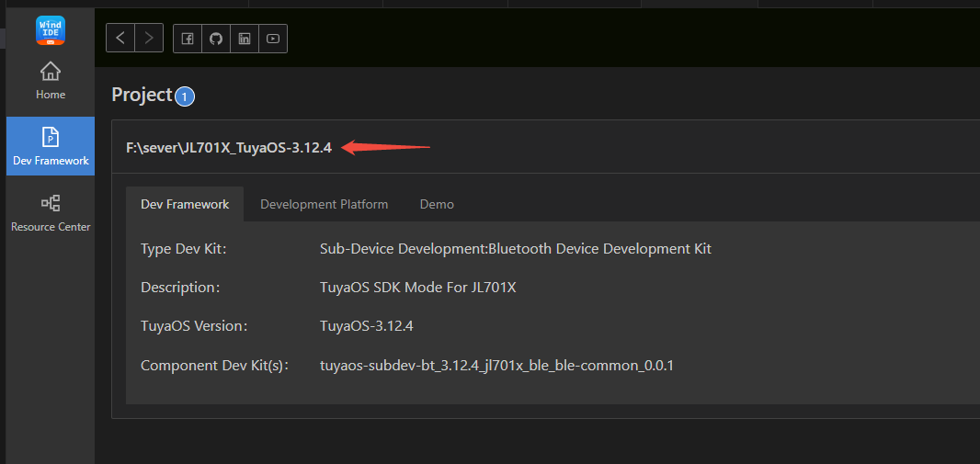Open the Facebook link icon

(x=188, y=39)
